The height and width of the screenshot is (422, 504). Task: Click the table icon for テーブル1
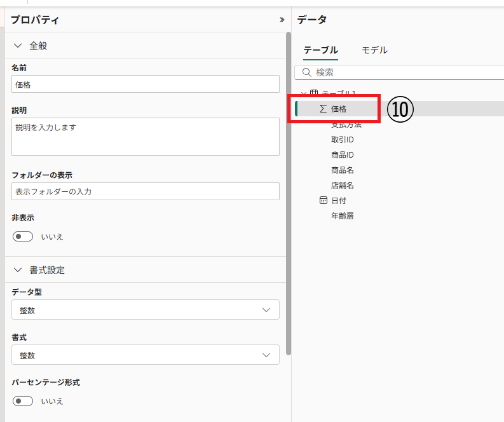[x=313, y=93]
